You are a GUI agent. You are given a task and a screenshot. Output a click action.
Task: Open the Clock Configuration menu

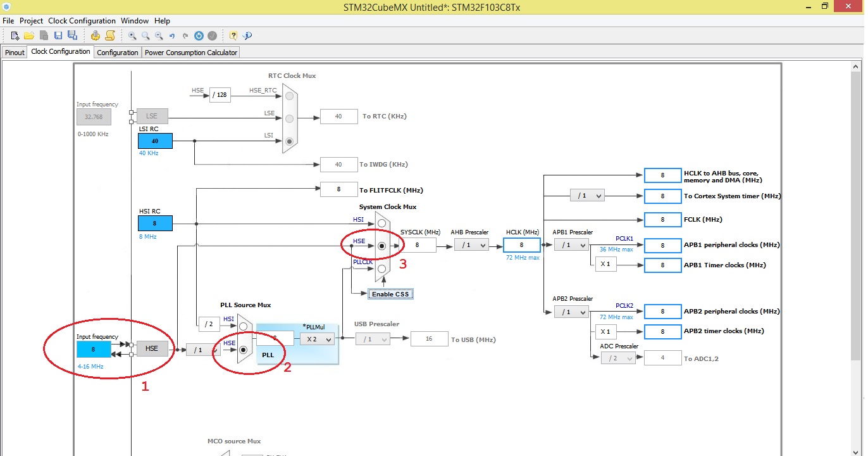(82, 21)
